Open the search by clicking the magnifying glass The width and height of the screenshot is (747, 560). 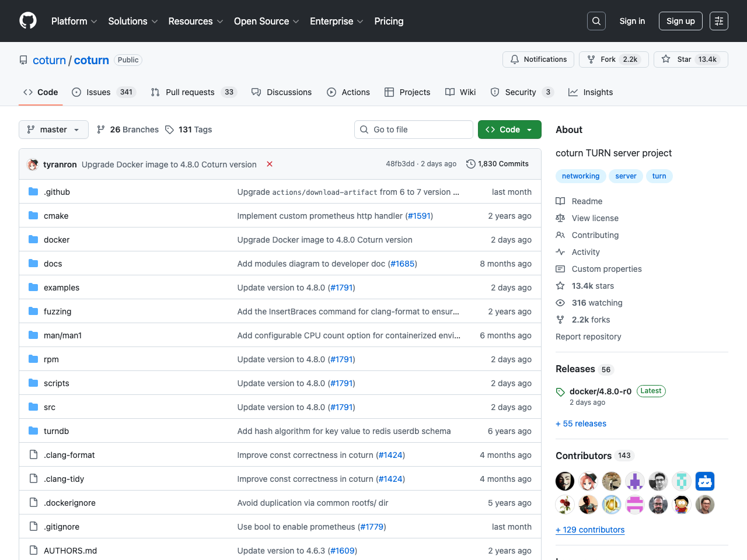coord(596,20)
